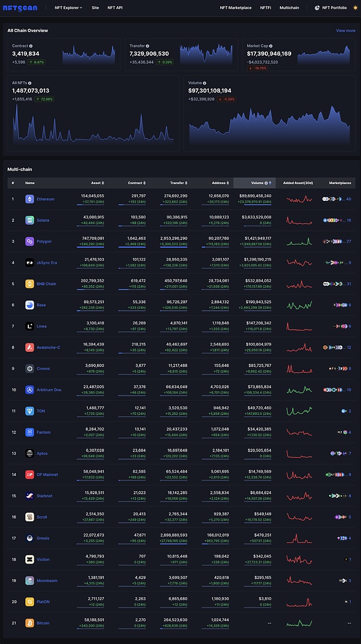Click the Polygon chain icon
The image size is (361, 644).
(x=29, y=241)
